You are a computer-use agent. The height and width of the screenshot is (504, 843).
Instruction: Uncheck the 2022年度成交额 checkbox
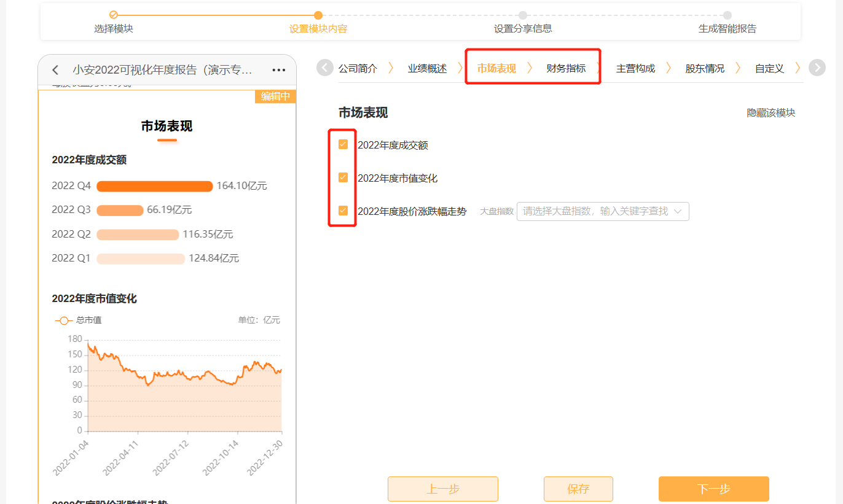[x=343, y=144]
